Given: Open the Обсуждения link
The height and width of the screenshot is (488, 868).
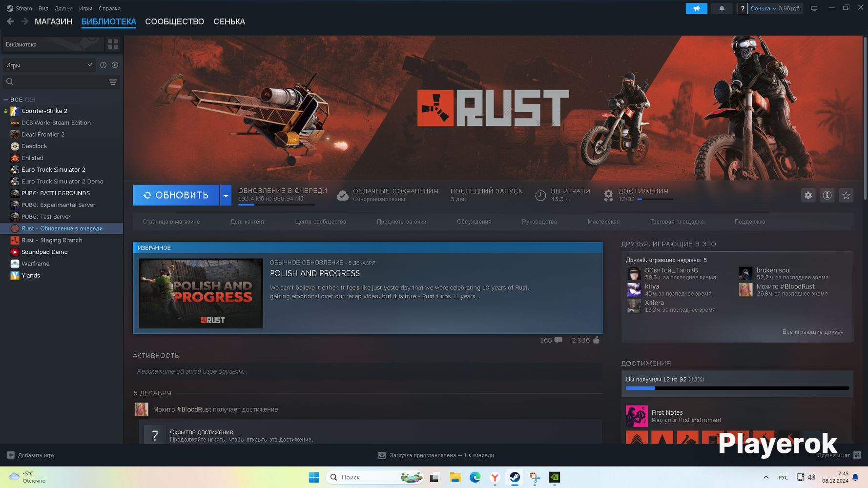Looking at the screenshot, I should [474, 222].
